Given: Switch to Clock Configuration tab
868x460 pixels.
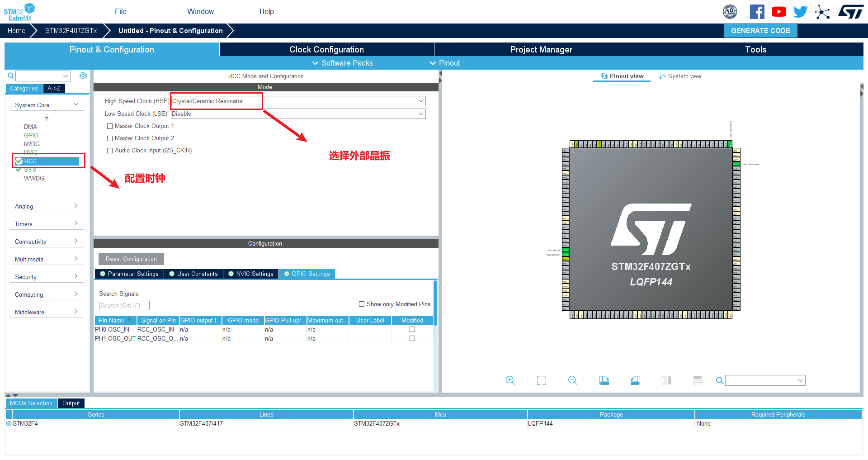Looking at the screenshot, I should tap(326, 50).
